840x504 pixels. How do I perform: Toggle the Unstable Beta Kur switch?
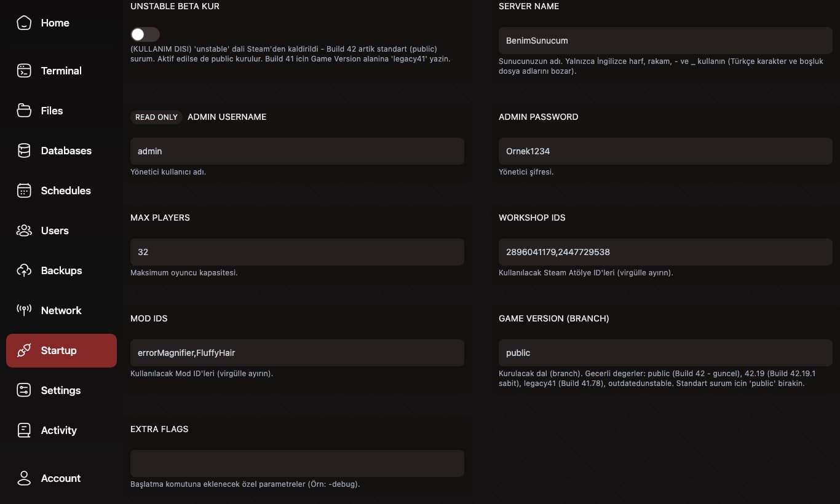pos(145,34)
